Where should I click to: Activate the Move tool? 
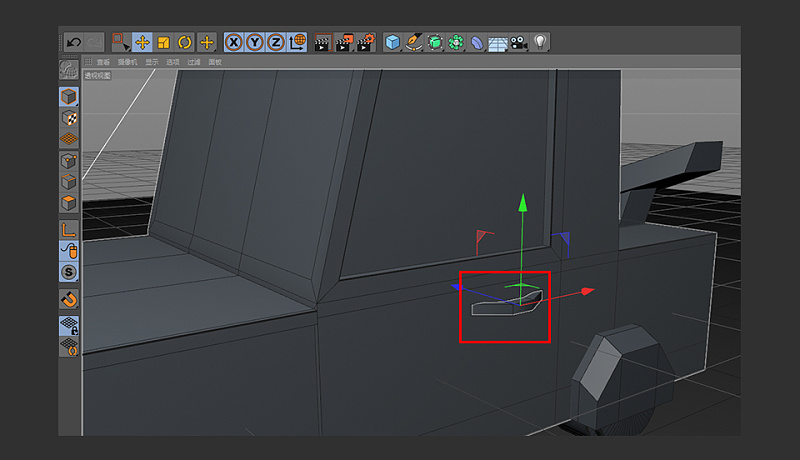click(142, 42)
